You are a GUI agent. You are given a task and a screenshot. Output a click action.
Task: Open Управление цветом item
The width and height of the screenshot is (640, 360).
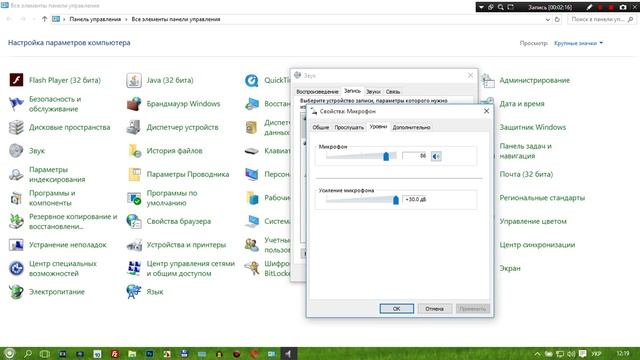tap(533, 221)
